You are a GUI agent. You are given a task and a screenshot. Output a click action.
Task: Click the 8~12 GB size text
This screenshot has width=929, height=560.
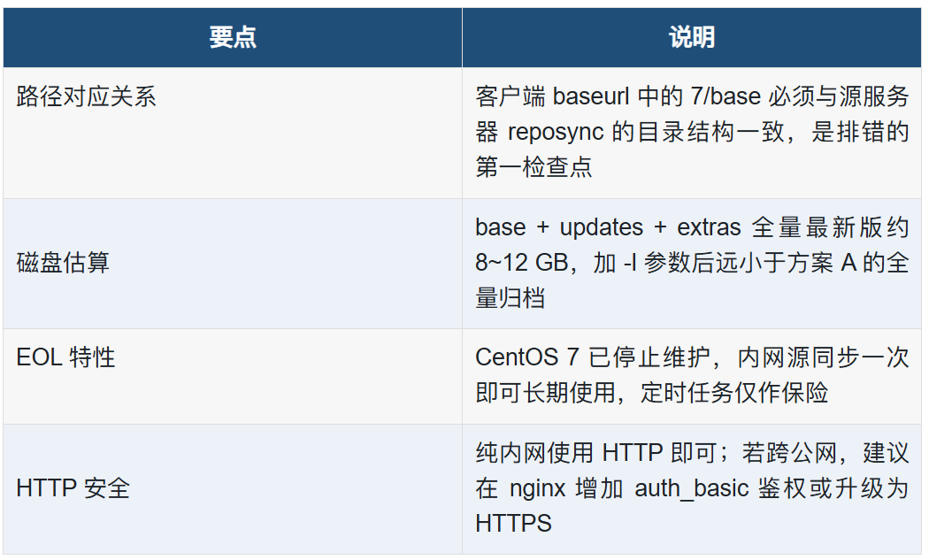[x=521, y=263]
